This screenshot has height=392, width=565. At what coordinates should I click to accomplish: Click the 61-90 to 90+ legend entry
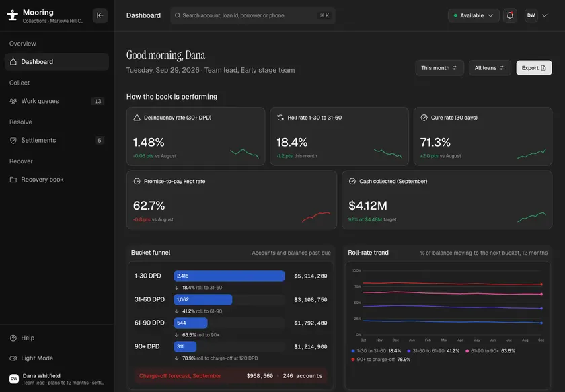point(490,351)
